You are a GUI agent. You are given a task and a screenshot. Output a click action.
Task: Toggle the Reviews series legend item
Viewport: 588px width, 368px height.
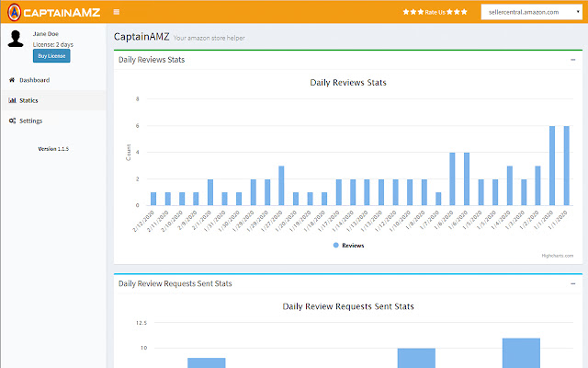click(x=347, y=246)
